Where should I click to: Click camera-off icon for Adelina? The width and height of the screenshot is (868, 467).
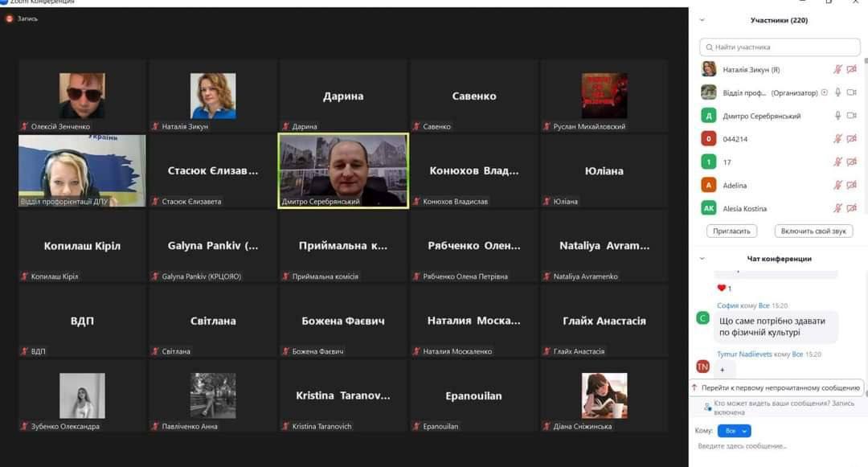(x=851, y=186)
